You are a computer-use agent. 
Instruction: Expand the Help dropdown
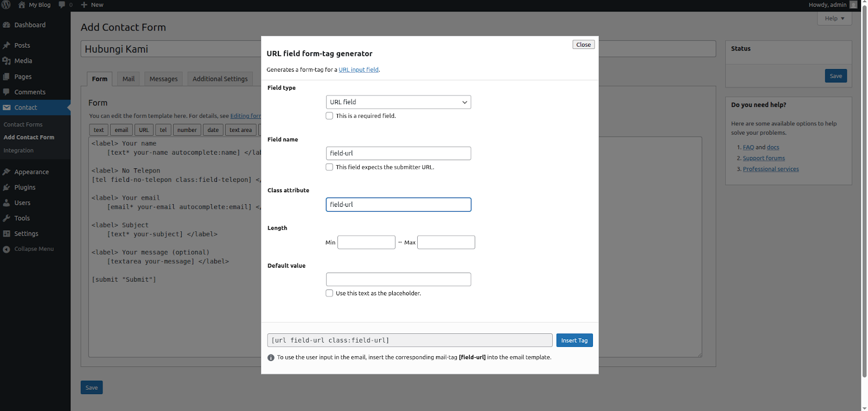[x=834, y=18]
